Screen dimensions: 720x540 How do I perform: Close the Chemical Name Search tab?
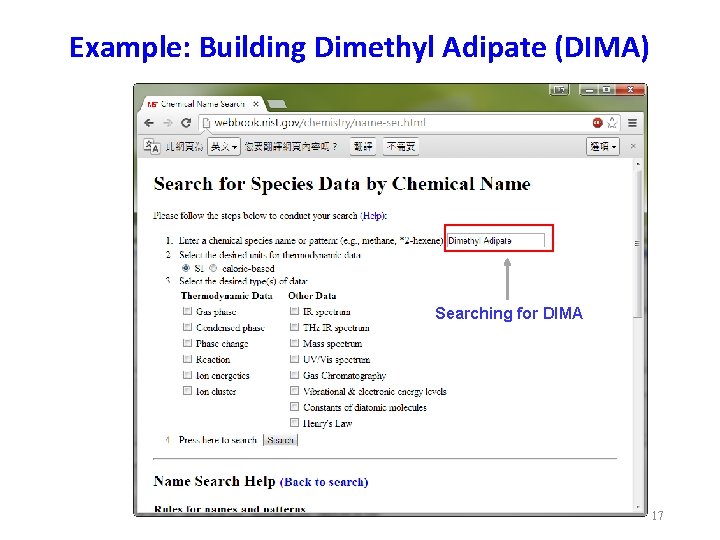tap(256, 104)
